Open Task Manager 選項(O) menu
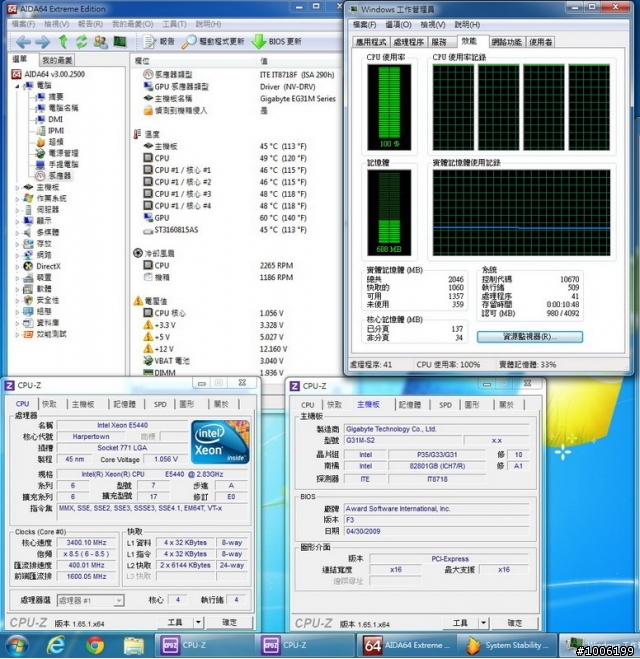 pyautogui.click(x=398, y=25)
